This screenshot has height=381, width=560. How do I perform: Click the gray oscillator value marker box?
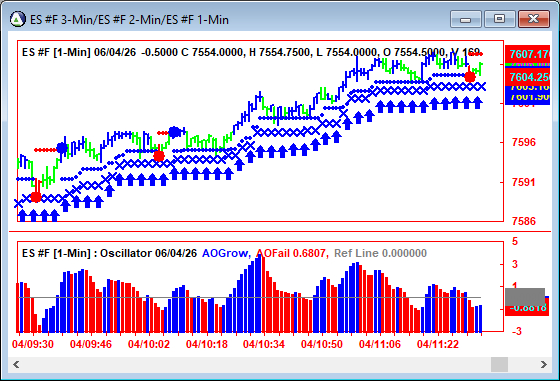525,297
